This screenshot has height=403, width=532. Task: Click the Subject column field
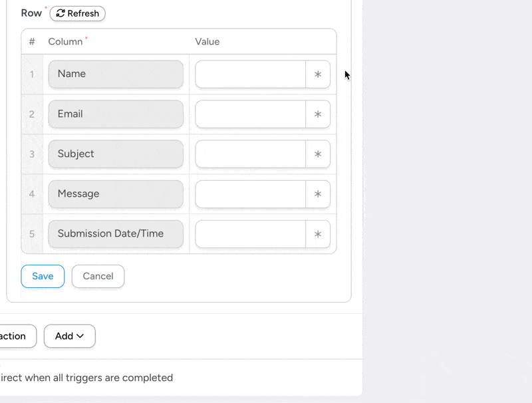pyautogui.click(x=115, y=154)
